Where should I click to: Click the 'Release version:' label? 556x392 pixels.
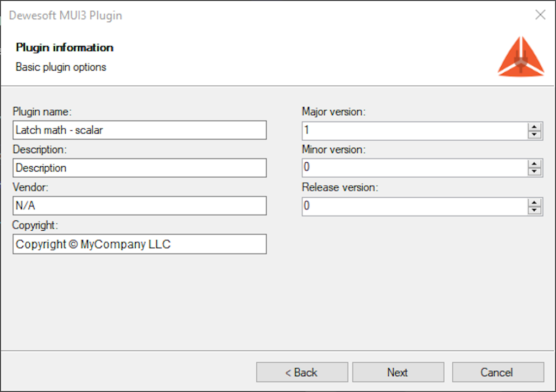click(340, 187)
